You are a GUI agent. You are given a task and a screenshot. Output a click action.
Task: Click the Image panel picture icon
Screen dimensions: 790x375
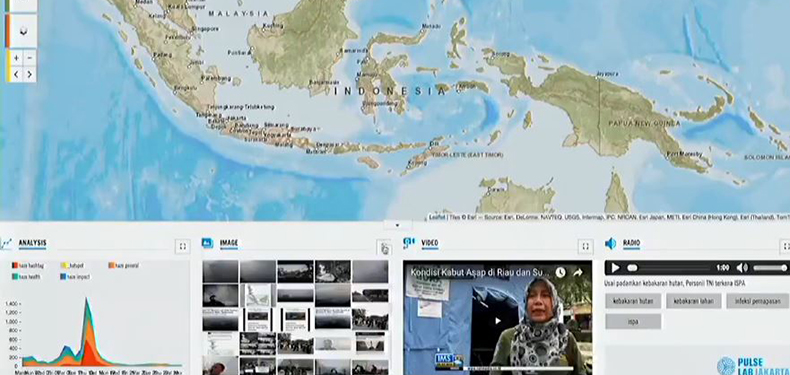(x=207, y=243)
